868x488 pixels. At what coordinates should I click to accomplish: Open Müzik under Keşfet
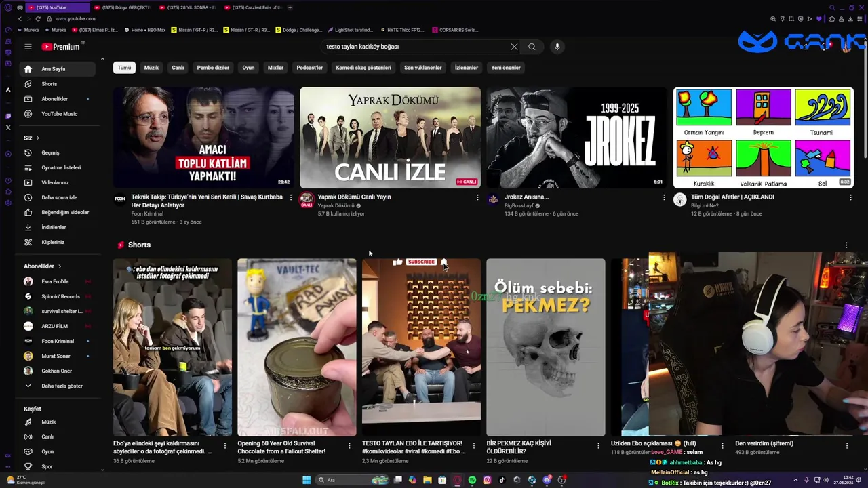coord(57,422)
